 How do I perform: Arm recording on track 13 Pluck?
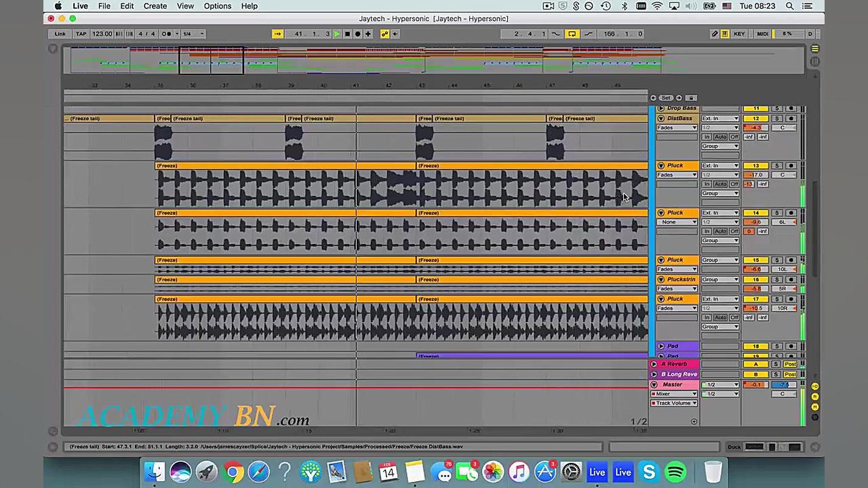pyautogui.click(x=791, y=165)
